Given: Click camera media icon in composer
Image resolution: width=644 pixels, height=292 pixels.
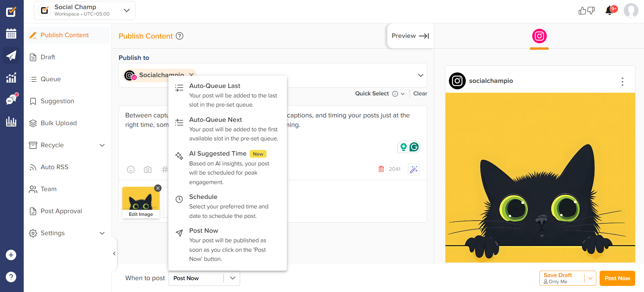Looking at the screenshot, I should click(x=148, y=170).
